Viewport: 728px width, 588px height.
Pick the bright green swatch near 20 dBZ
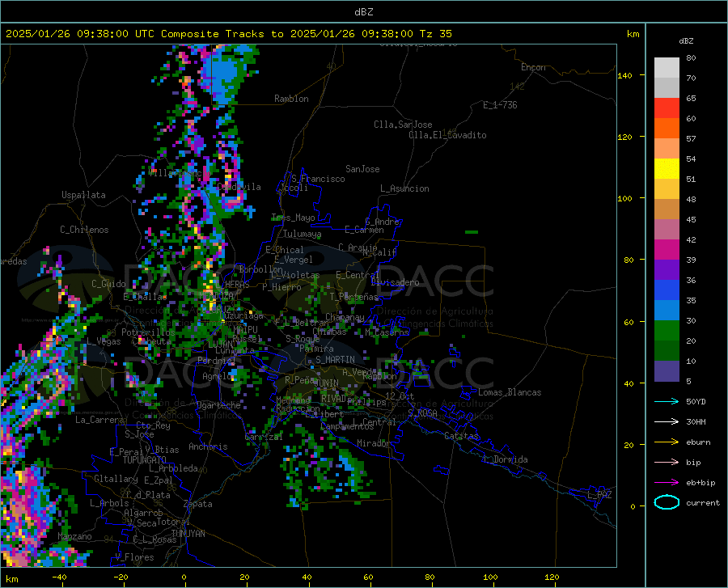point(667,331)
